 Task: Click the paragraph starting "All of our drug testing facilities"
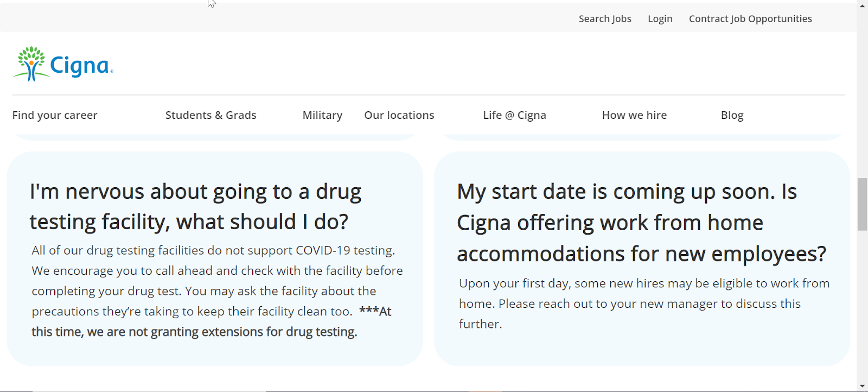point(217,291)
